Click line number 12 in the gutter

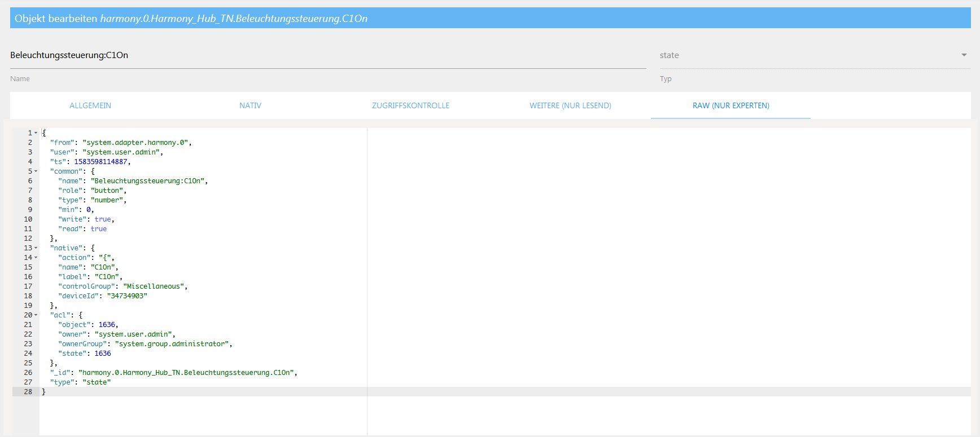28,239
